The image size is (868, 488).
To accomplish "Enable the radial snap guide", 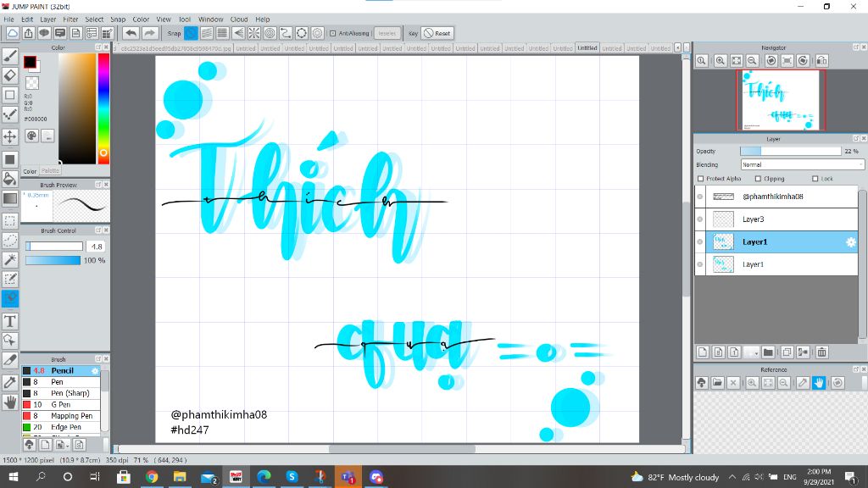I will [254, 33].
